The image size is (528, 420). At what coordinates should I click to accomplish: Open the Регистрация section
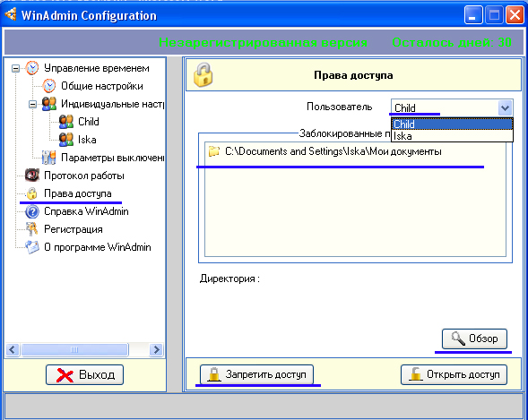click(74, 229)
